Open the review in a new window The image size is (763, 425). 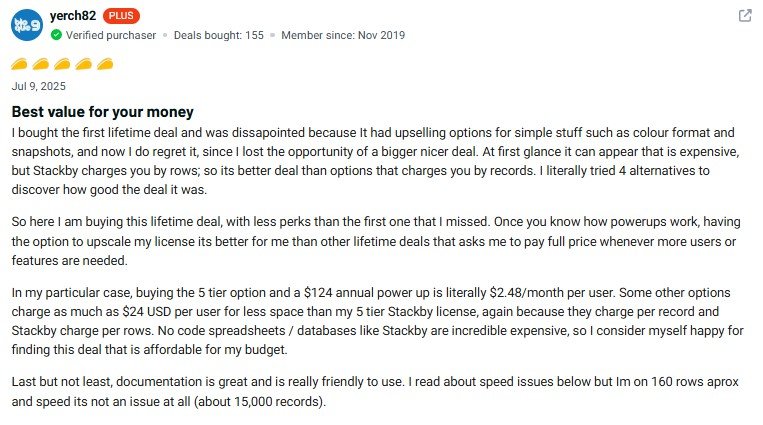tap(745, 16)
